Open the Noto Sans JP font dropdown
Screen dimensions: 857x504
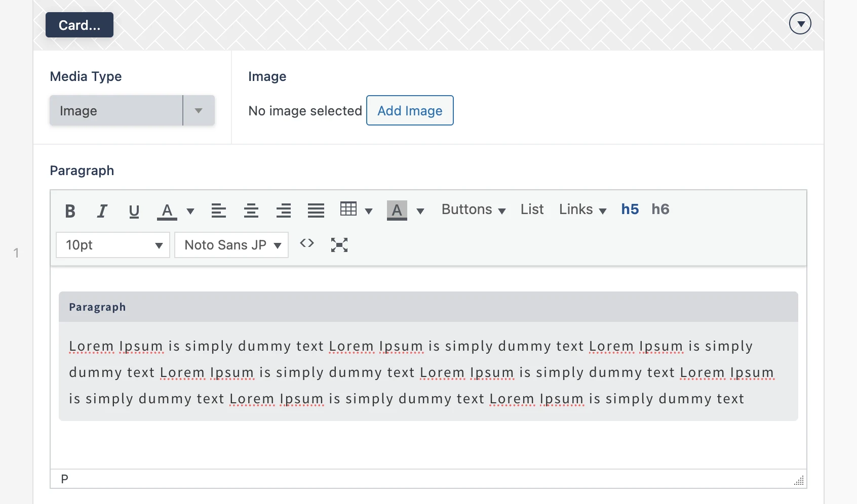[231, 245]
